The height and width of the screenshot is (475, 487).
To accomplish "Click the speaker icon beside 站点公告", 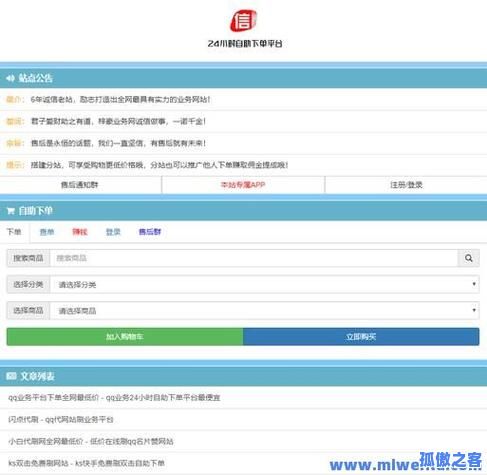I will tap(10, 78).
